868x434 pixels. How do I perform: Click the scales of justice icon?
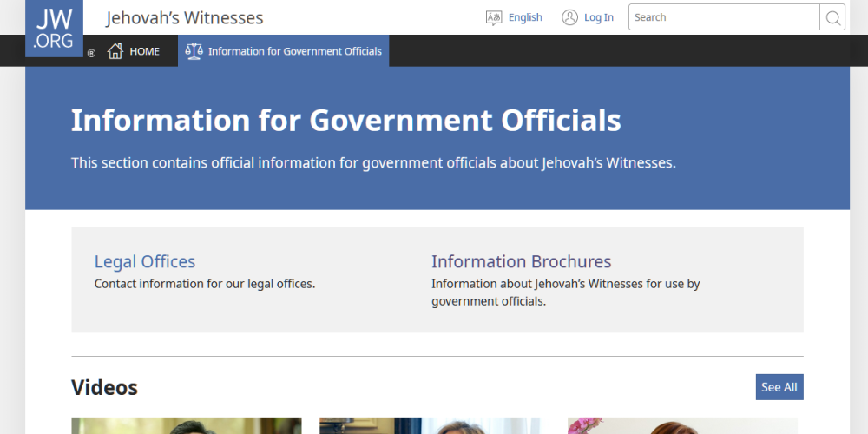[194, 51]
